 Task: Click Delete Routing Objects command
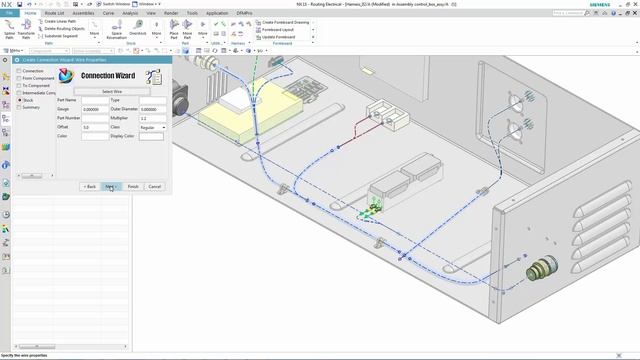61,29
